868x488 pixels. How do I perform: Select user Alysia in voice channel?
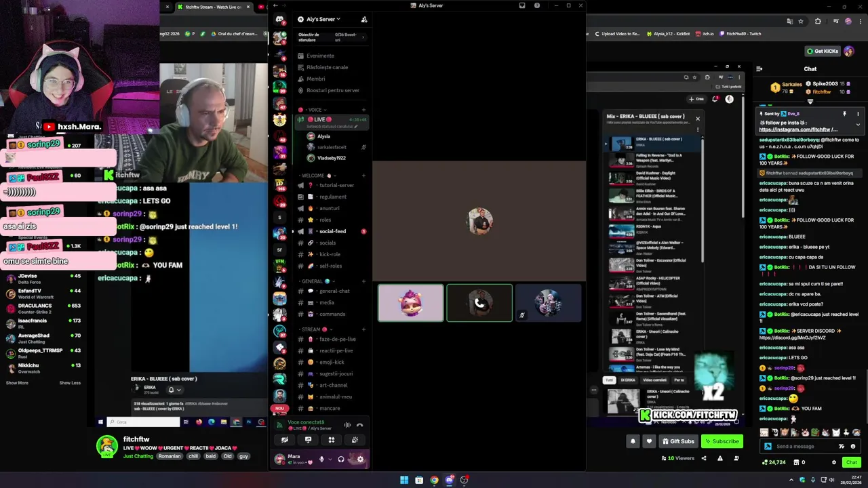coord(323,136)
